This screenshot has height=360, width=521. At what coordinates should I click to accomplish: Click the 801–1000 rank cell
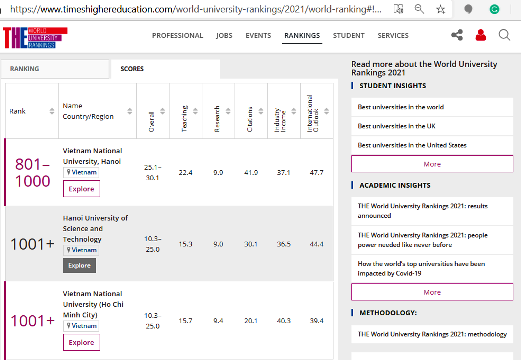(32, 173)
